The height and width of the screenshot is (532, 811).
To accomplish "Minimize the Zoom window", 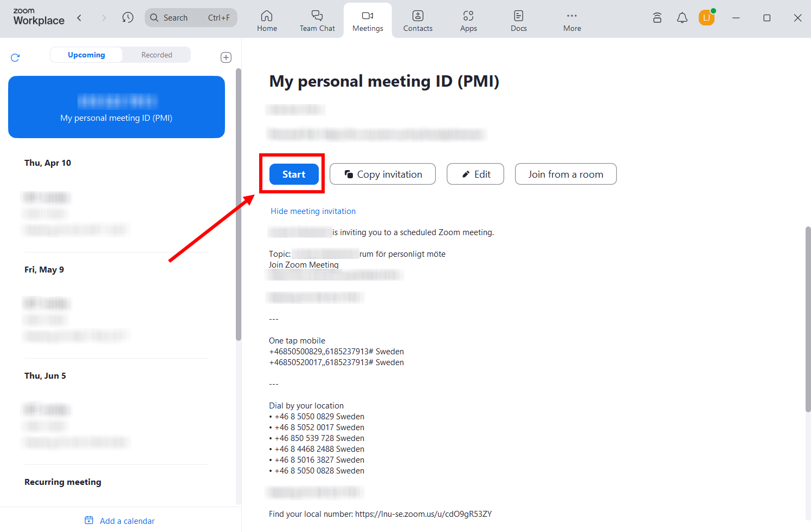I will (x=736, y=18).
